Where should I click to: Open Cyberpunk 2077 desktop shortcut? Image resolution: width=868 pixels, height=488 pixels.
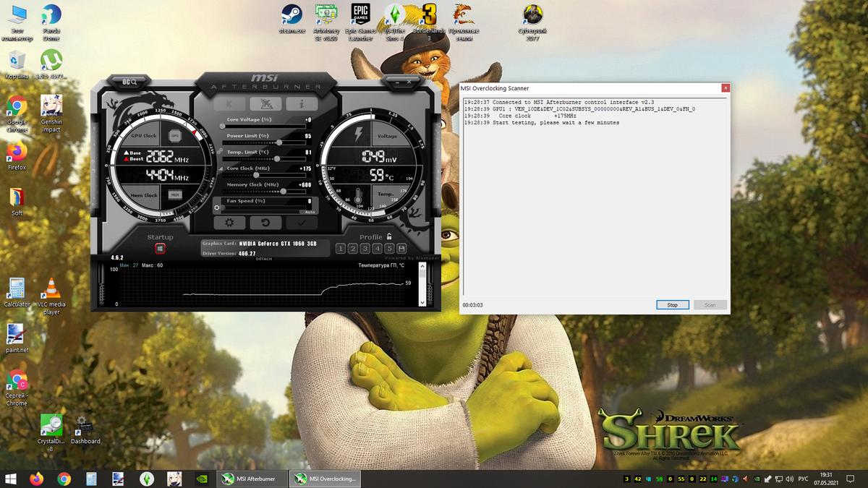(x=533, y=22)
